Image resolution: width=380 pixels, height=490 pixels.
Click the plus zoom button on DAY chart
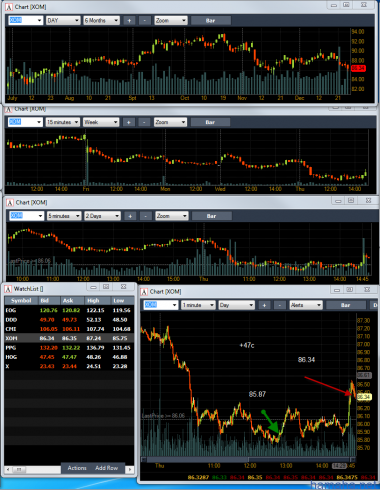click(129, 21)
